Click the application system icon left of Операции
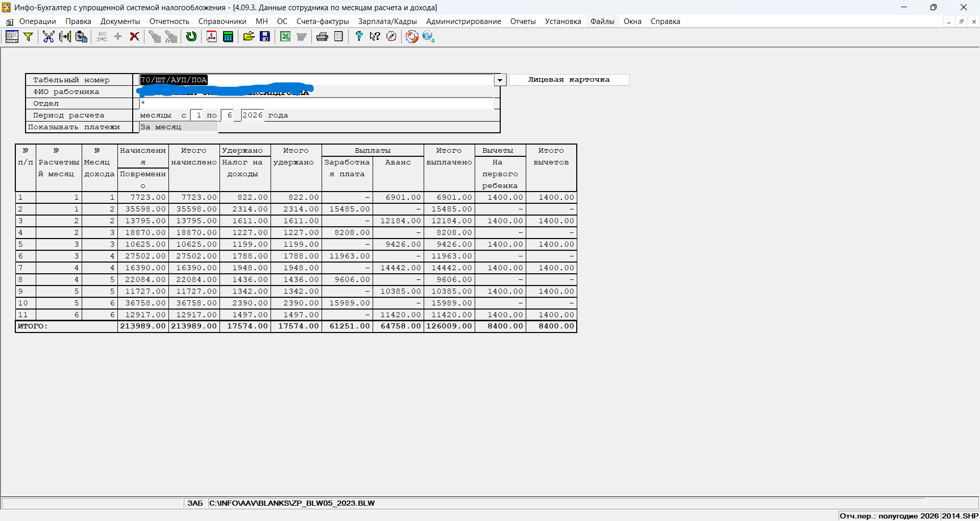Viewport: 980px width, 521px height. 10,21
